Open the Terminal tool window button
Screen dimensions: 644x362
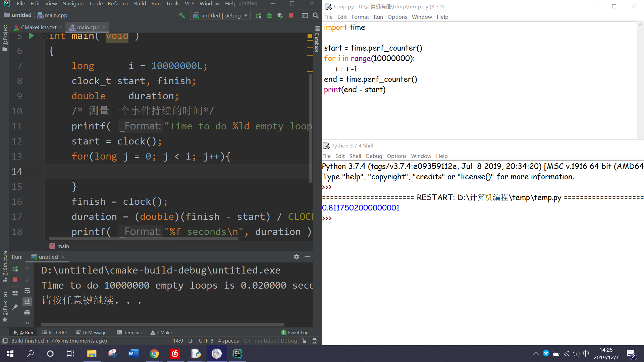point(129,333)
